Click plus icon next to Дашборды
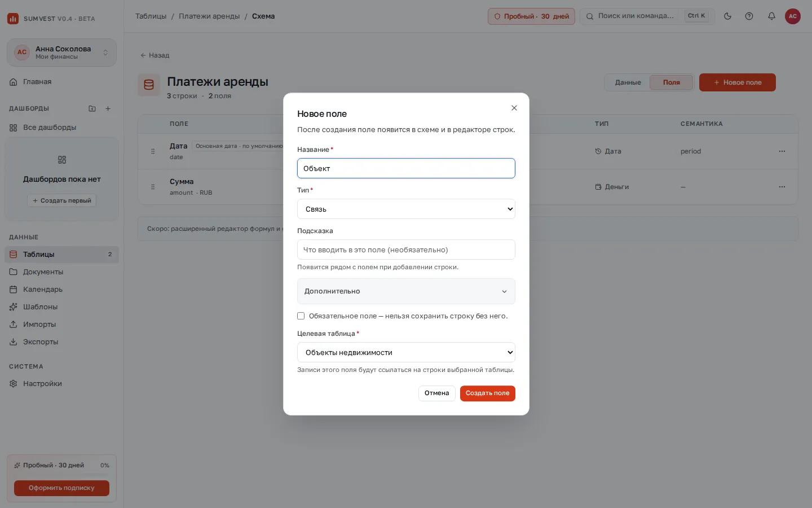 (x=108, y=108)
